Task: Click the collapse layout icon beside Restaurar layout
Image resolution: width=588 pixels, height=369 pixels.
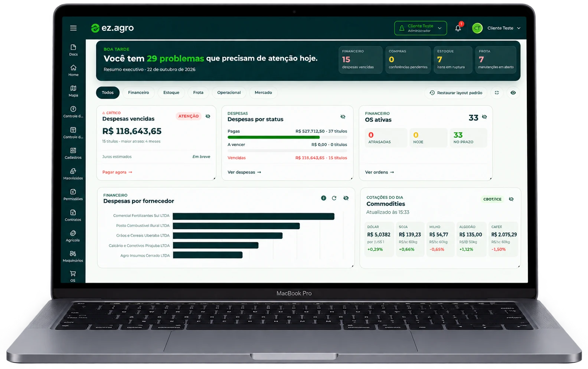Action: click(497, 93)
